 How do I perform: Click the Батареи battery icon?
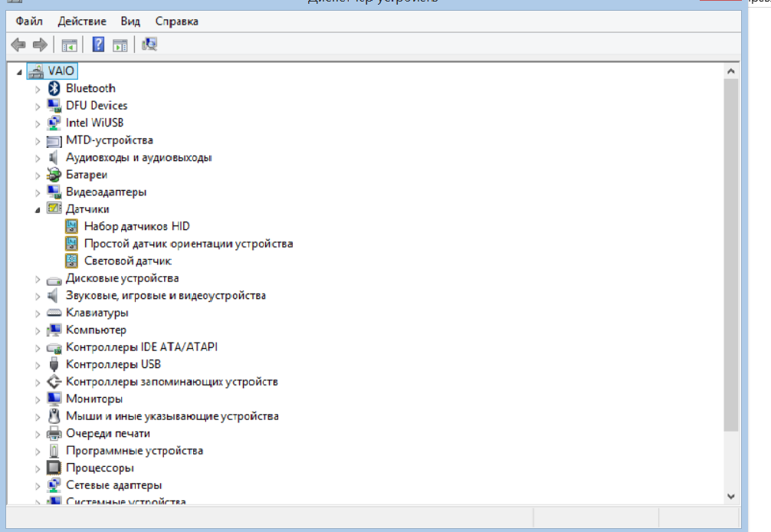tap(54, 175)
